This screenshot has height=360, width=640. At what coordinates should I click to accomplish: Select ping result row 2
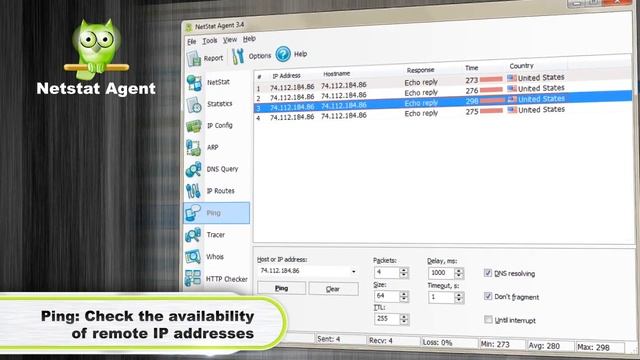pyautogui.click(x=443, y=93)
